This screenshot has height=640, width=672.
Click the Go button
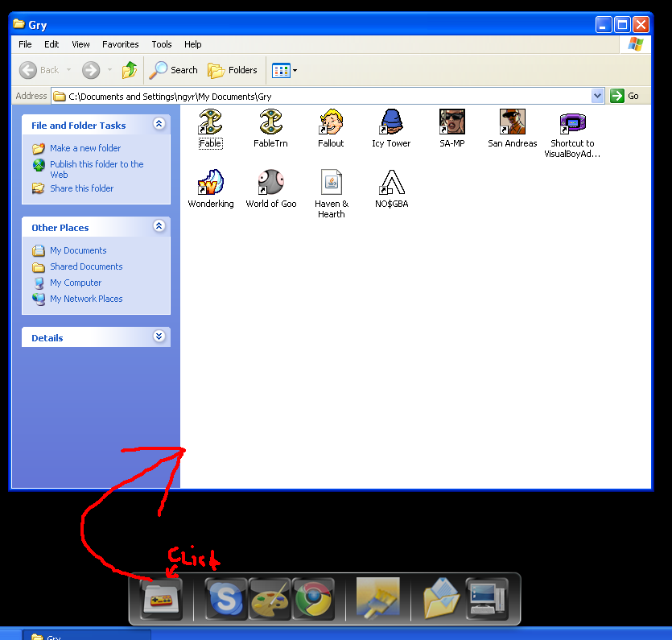[625, 96]
